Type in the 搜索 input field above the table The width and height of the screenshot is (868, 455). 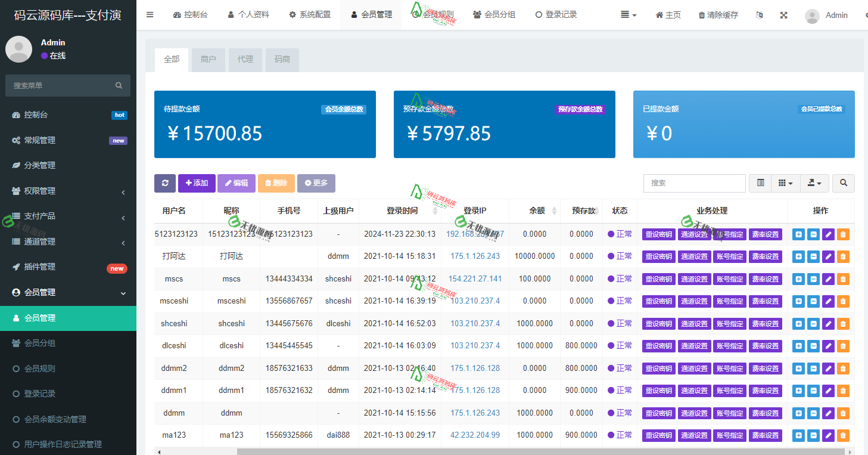coord(694,183)
